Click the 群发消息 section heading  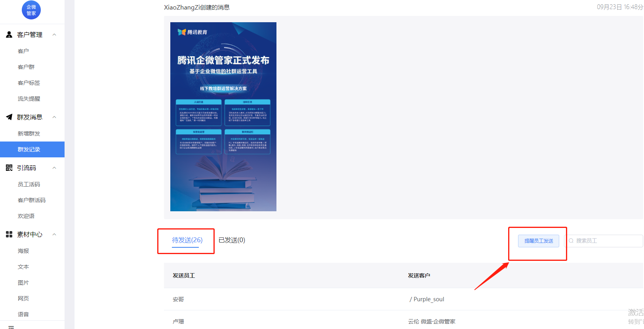coord(30,117)
